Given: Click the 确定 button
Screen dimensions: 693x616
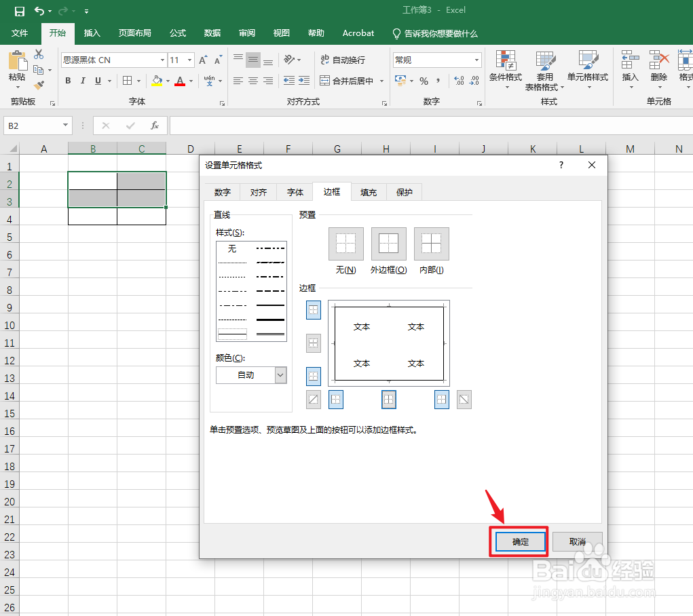Looking at the screenshot, I should click(520, 542).
